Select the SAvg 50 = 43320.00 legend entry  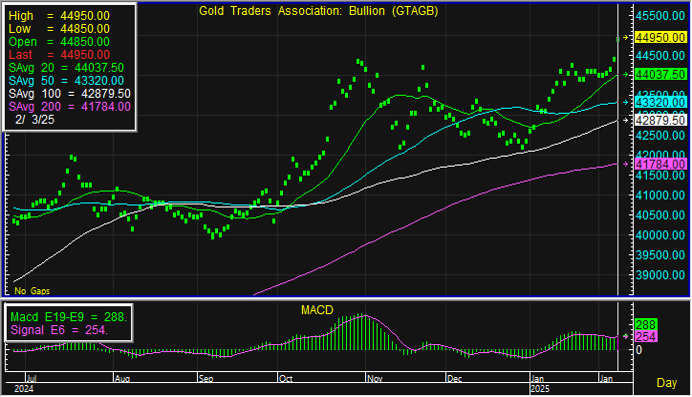pos(66,81)
